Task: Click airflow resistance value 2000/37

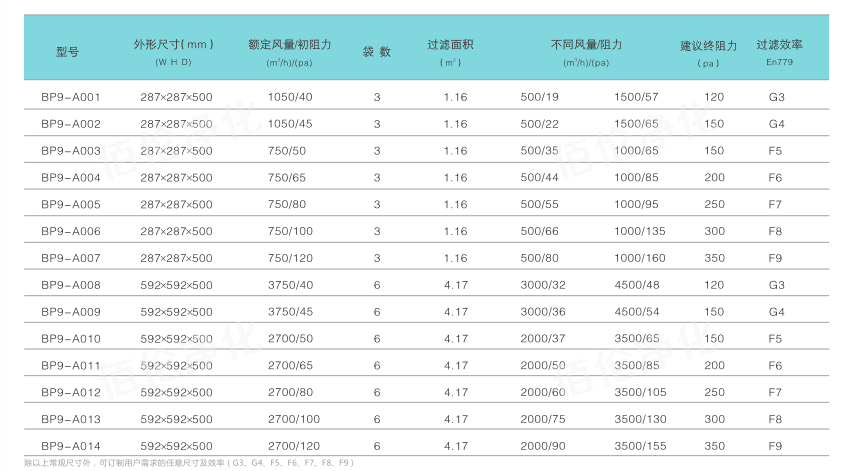Action: (543, 339)
